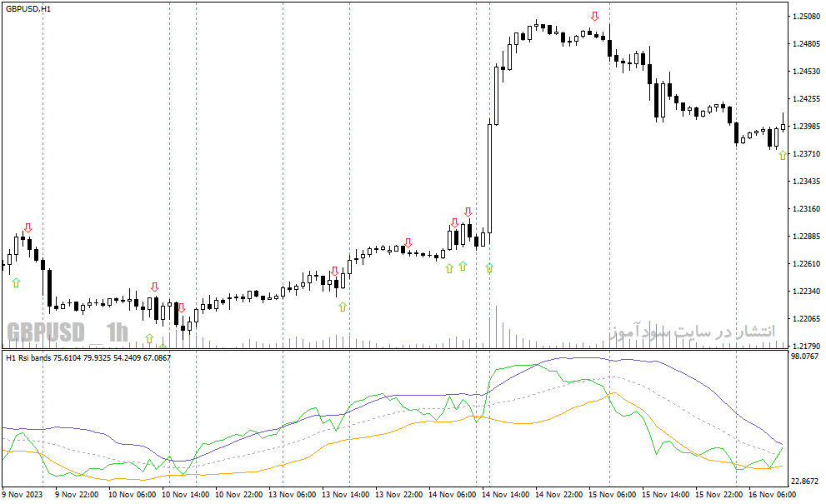Click the red sell arrow near 13 Nov 22:00
Screen dimensions: 826x504
point(408,242)
